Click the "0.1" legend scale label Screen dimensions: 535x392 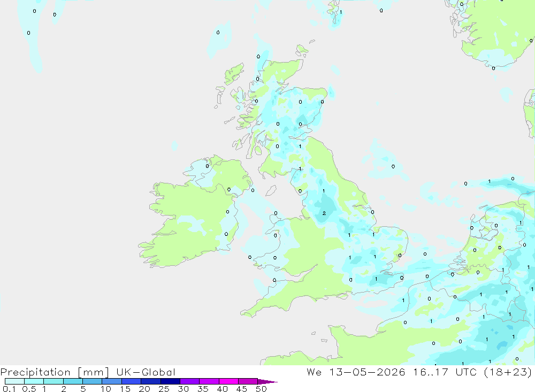9,389
